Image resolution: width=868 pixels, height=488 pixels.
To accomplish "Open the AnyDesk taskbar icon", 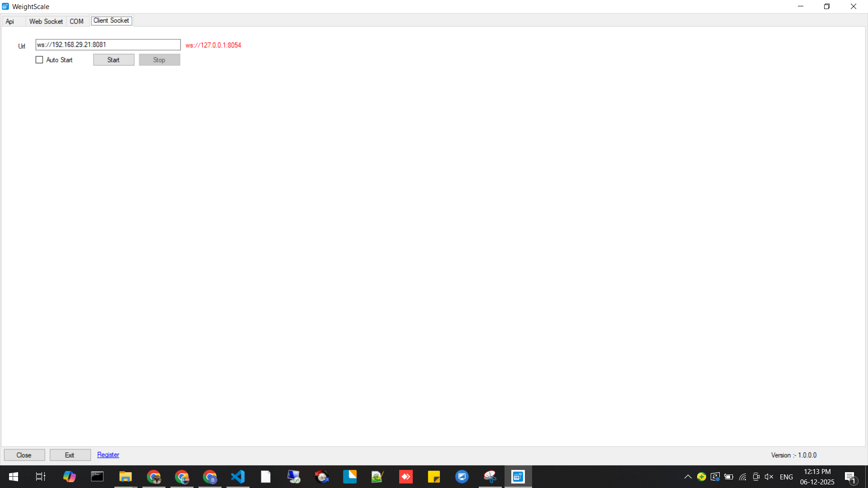I will click(406, 477).
